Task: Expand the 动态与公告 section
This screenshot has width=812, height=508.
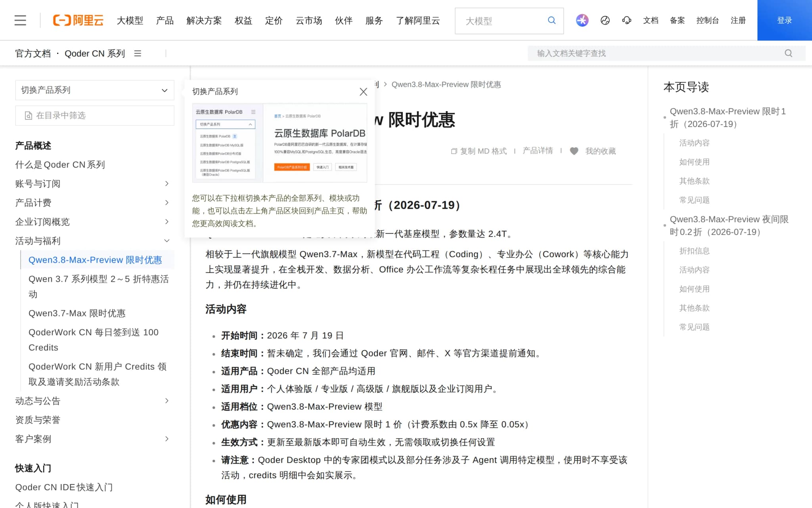Action: [167, 401]
